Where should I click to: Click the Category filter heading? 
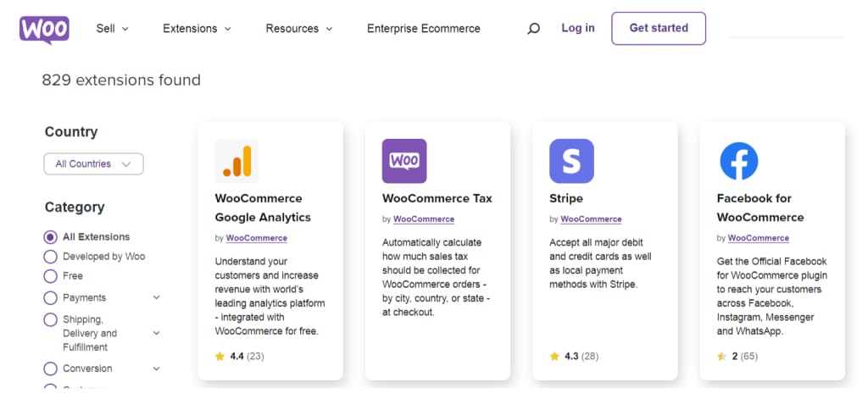pyautogui.click(x=75, y=207)
